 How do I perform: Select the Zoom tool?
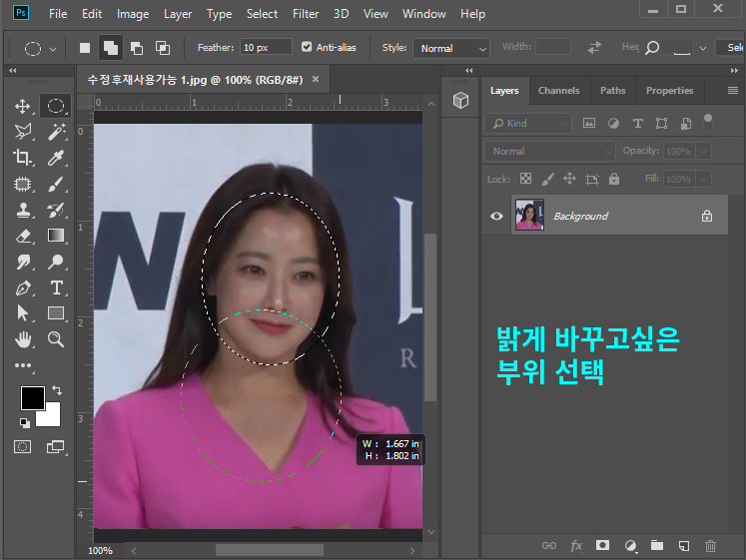pos(56,339)
